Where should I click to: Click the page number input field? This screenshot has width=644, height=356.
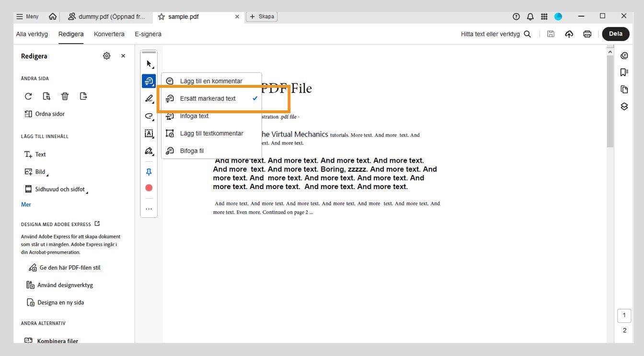coord(624,316)
